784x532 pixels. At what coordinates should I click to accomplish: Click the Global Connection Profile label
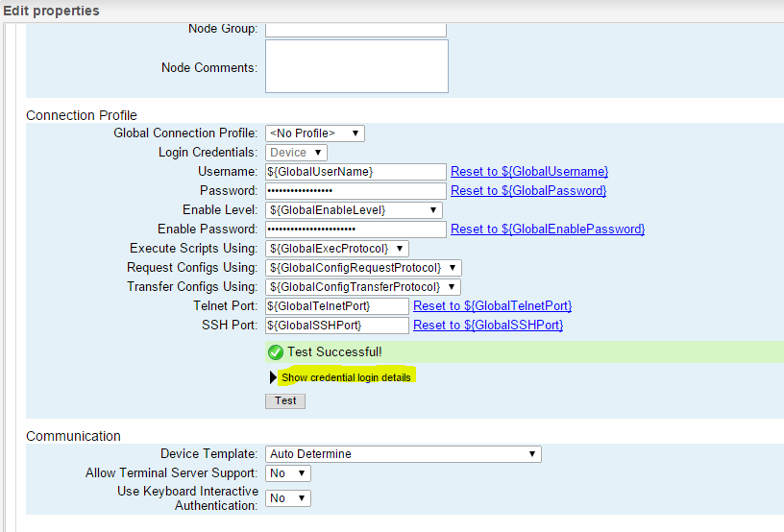point(185,133)
